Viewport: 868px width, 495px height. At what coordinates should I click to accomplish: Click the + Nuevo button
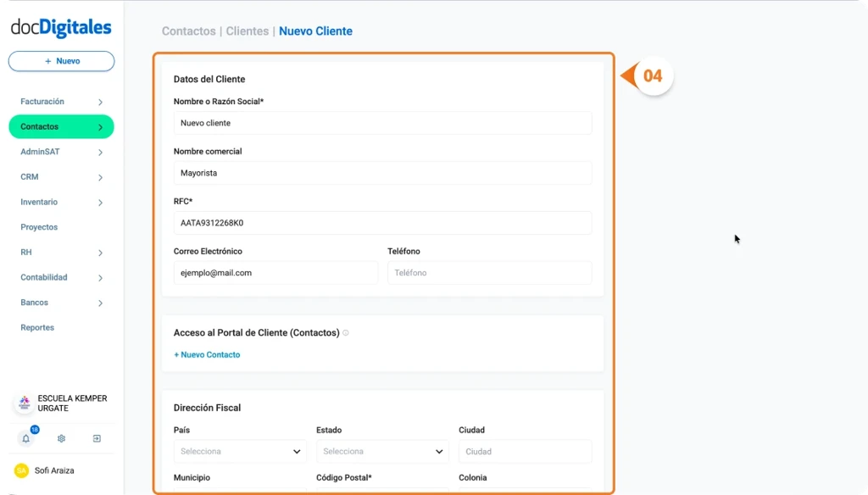coord(61,60)
